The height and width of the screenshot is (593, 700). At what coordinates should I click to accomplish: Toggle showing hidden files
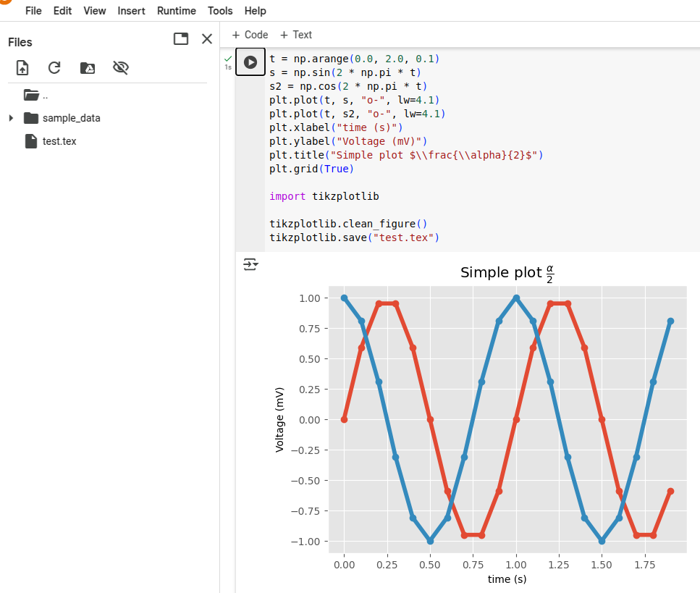(x=121, y=68)
